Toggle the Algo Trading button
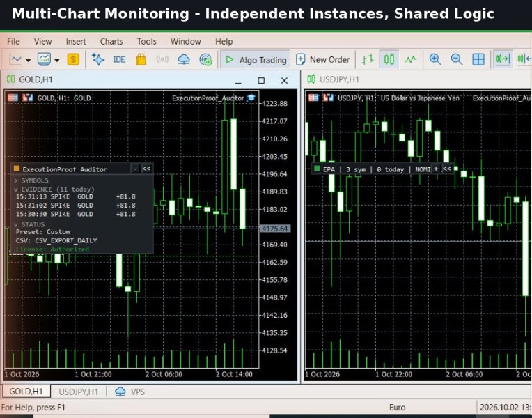The image size is (532, 418). 255,60
